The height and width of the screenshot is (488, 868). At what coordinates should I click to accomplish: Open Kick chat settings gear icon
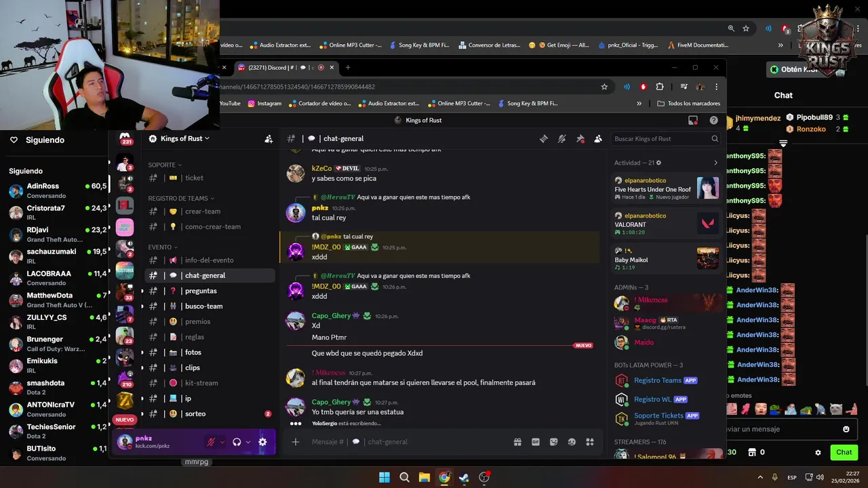tap(818, 453)
